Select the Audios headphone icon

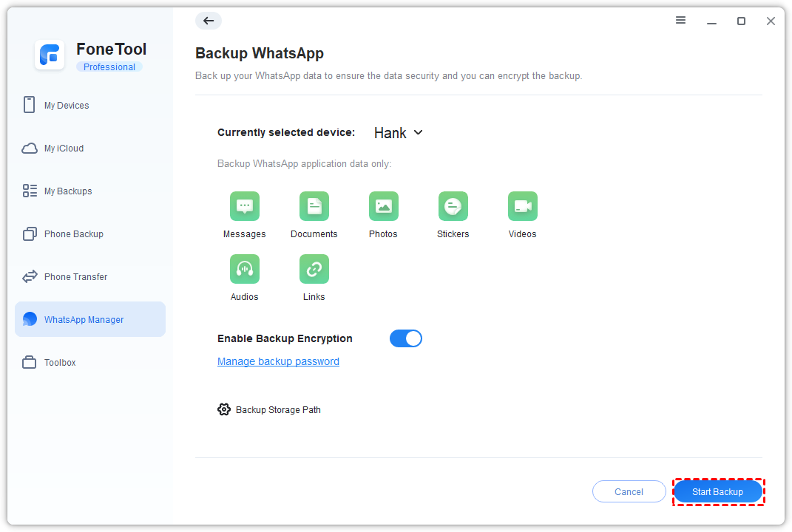pyautogui.click(x=244, y=269)
